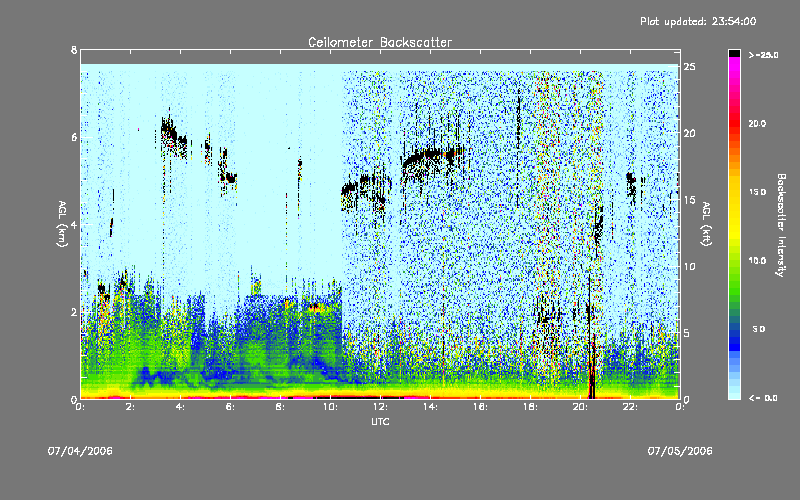800x500 pixels.
Task: Click the '10:' hour tick on UTC axis
Action: pyautogui.click(x=330, y=407)
